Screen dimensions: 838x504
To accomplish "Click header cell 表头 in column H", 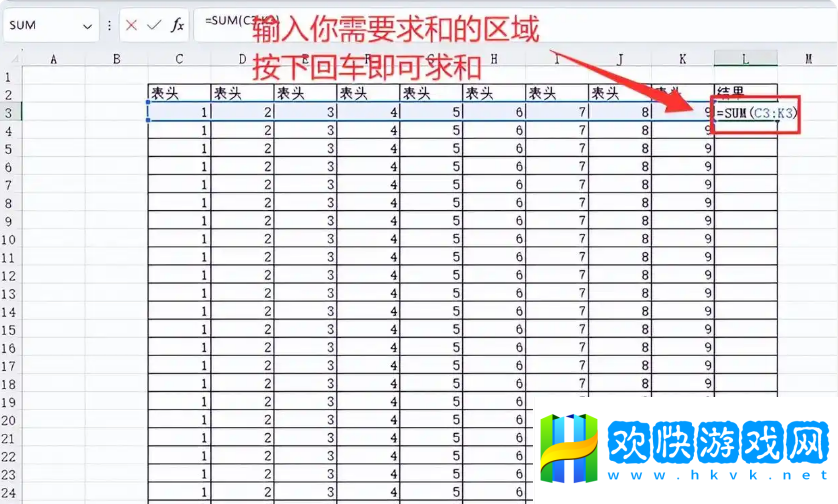I will (494, 94).
